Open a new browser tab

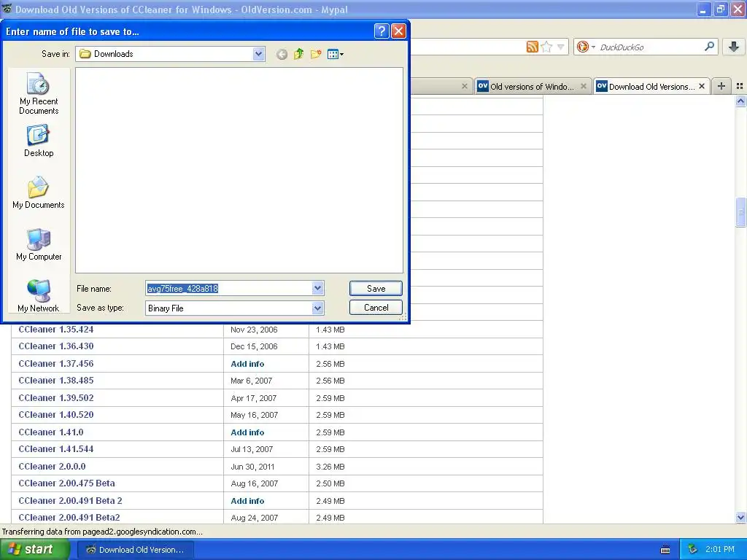(721, 86)
